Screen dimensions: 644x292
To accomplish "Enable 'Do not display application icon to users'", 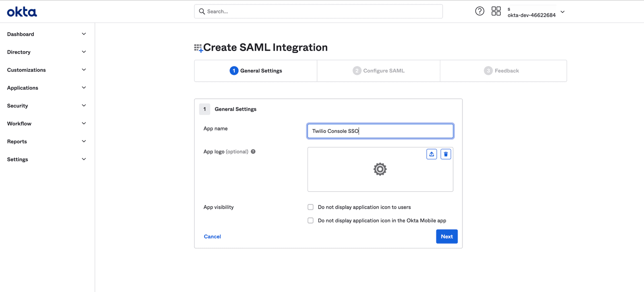I will [x=310, y=207].
